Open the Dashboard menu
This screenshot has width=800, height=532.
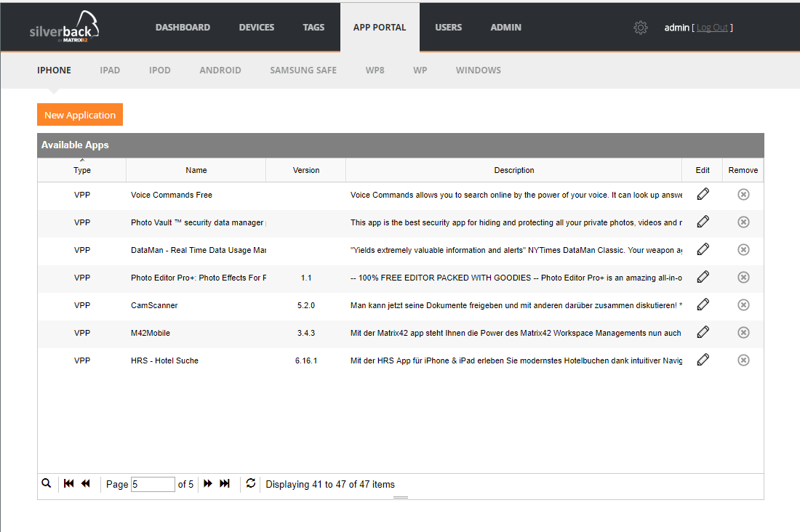(183, 28)
